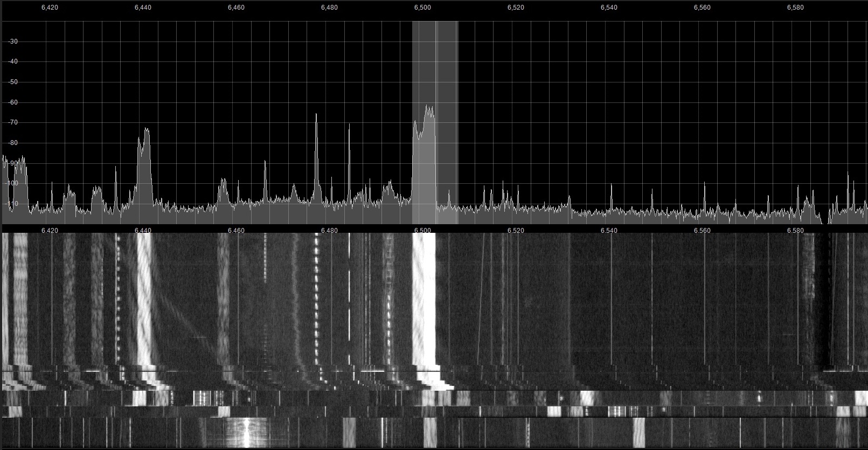Click the 6,440 label on top frequency ruler
Image resolution: width=868 pixels, height=450 pixels.
pos(143,8)
